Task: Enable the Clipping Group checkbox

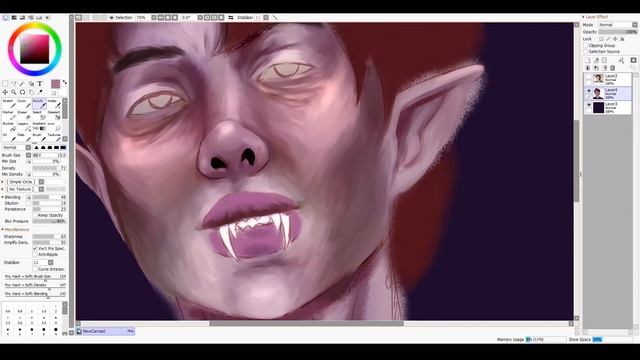Action: click(585, 46)
